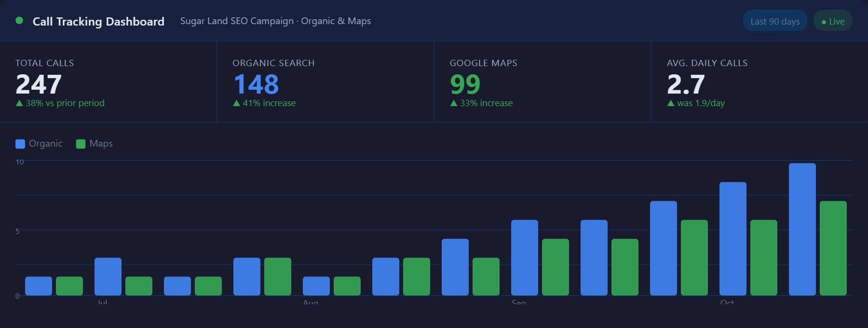The width and height of the screenshot is (868, 328).
Task: Click the Organic Search value 148
Action: tap(256, 84)
